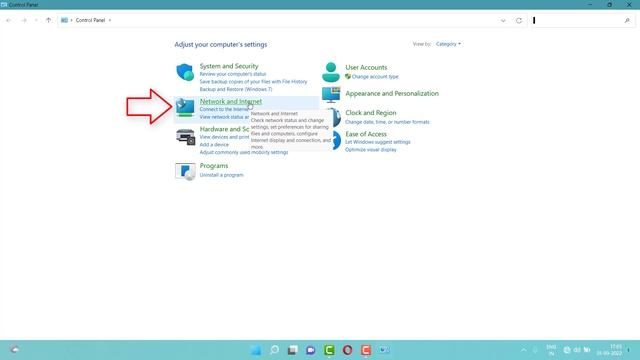
Task: Click Change date, time, or number formats
Action: [x=387, y=122]
